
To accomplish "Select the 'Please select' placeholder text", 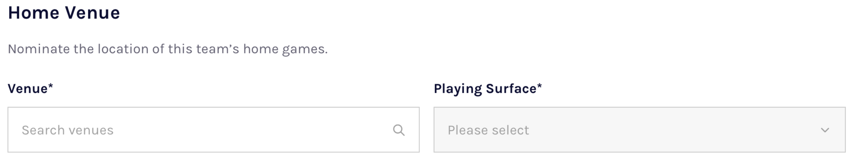I will click(x=488, y=130).
